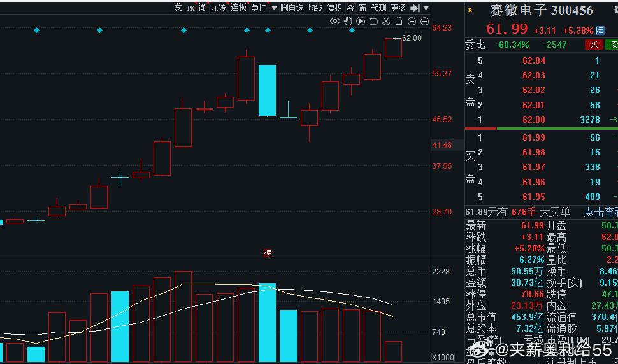The image size is (618, 364).
Task: Click the 总股本 7.32亿 value
Action: click(529, 328)
